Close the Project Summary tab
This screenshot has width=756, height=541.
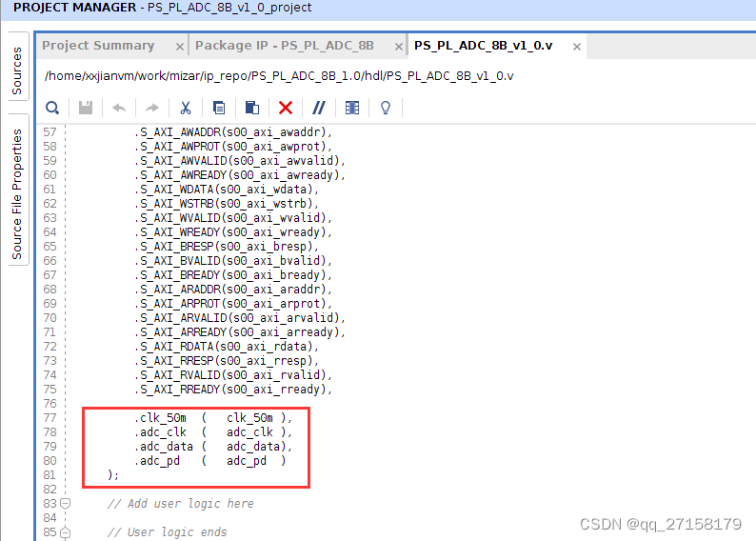pos(179,47)
